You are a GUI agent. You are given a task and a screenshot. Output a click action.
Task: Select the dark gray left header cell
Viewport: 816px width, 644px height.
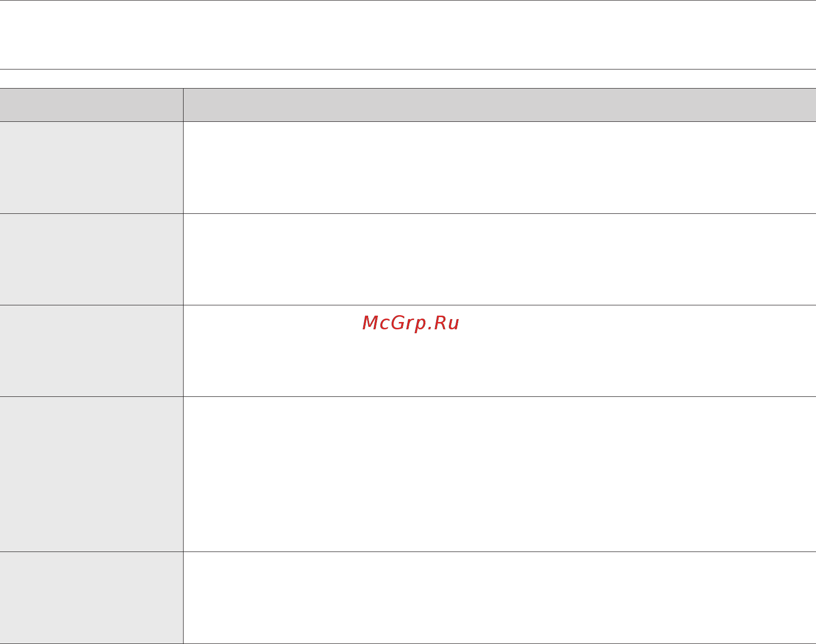92,105
